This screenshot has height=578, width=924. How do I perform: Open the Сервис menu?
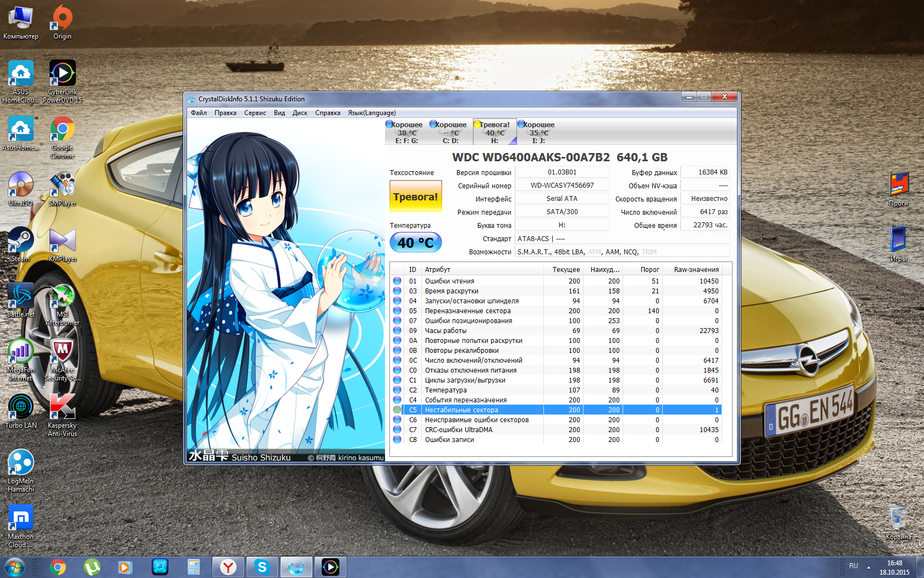255,113
